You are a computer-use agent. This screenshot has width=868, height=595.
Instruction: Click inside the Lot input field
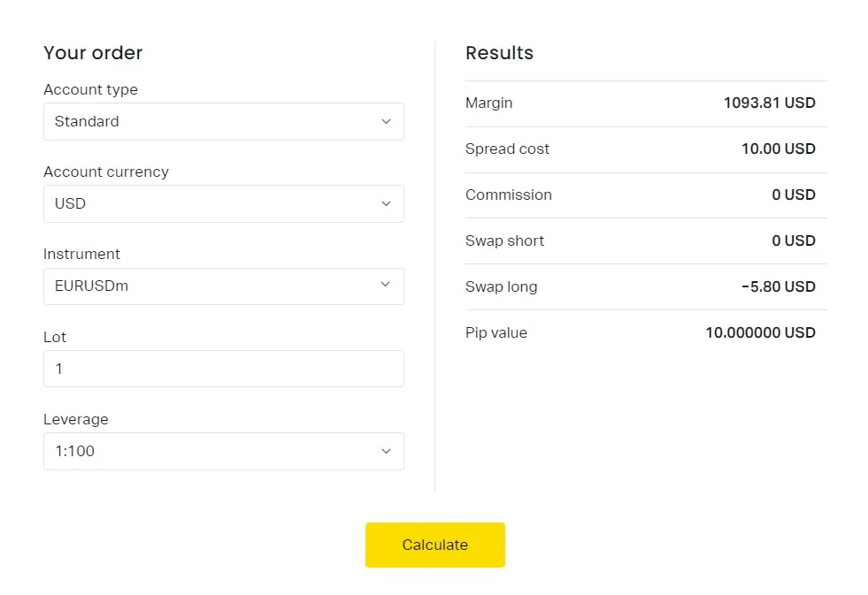(x=223, y=369)
